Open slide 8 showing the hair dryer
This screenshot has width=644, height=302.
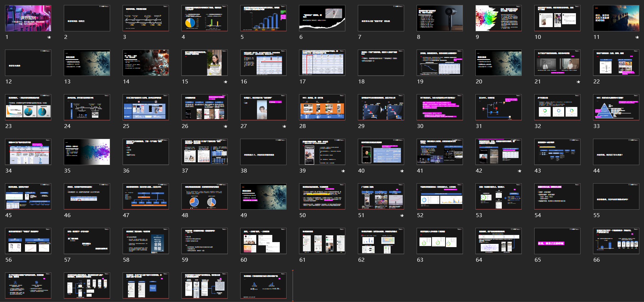pos(440,18)
